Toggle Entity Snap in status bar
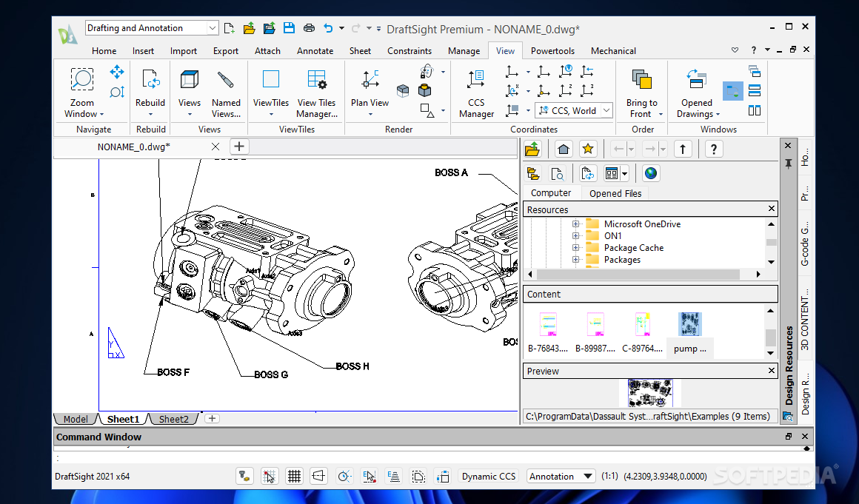Viewport: 859px width, 504px height. pyautogui.click(x=370, y=476)
